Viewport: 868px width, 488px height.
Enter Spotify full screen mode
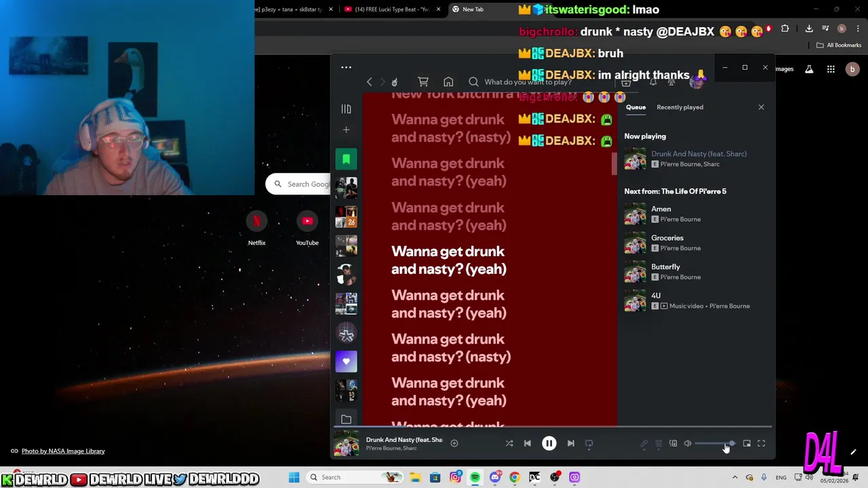(x=762, y=444)
